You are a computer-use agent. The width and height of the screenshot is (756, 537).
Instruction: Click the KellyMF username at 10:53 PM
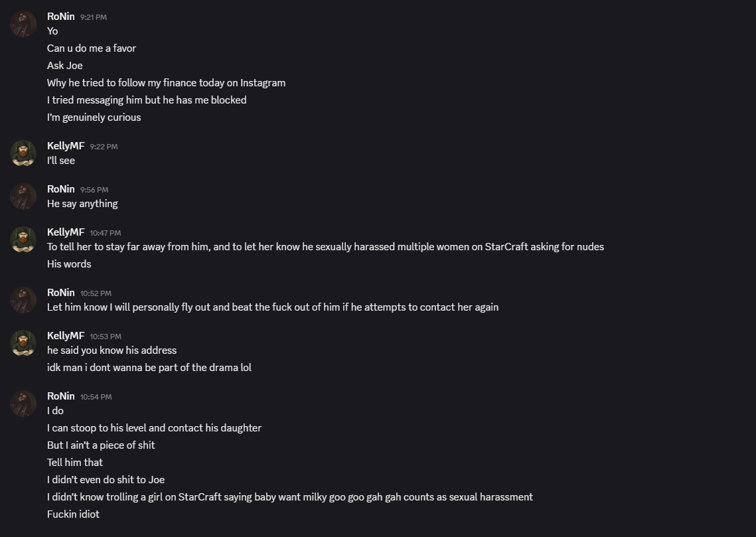point(66,336)
